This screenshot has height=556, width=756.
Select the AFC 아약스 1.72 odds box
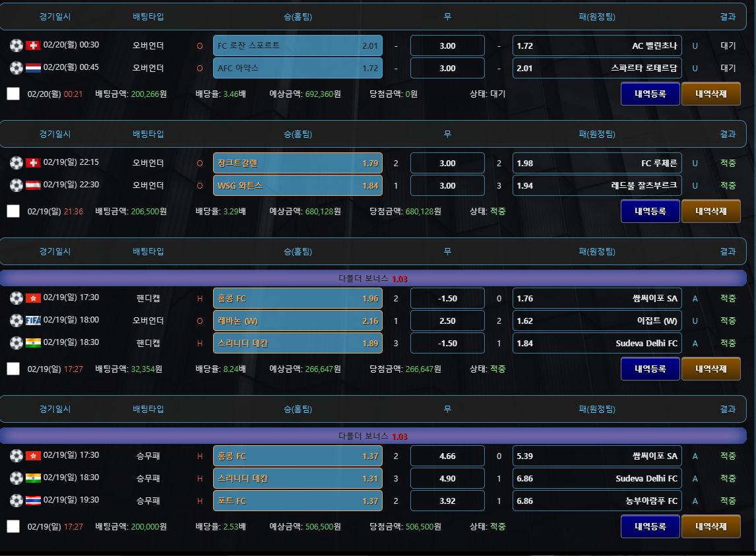click(298, 68)
